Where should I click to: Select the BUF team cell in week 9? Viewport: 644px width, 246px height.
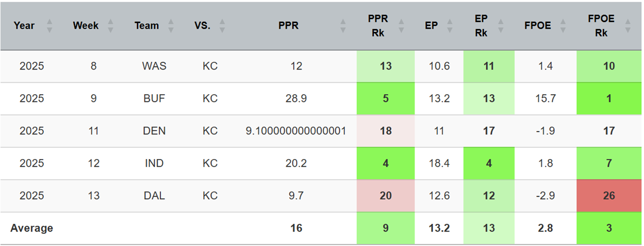pos(154,98)
